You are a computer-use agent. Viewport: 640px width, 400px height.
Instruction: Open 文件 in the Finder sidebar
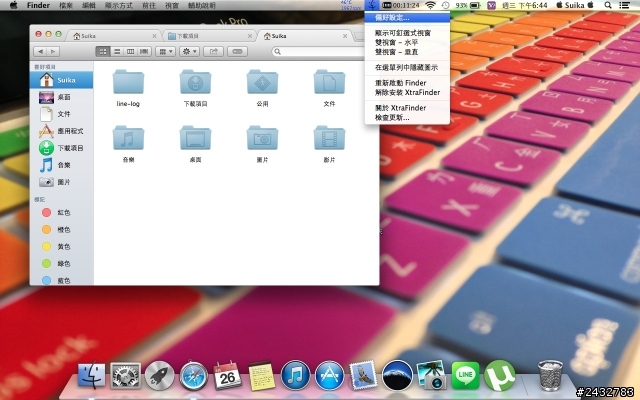pyautogui.click(x=62, y=114)
